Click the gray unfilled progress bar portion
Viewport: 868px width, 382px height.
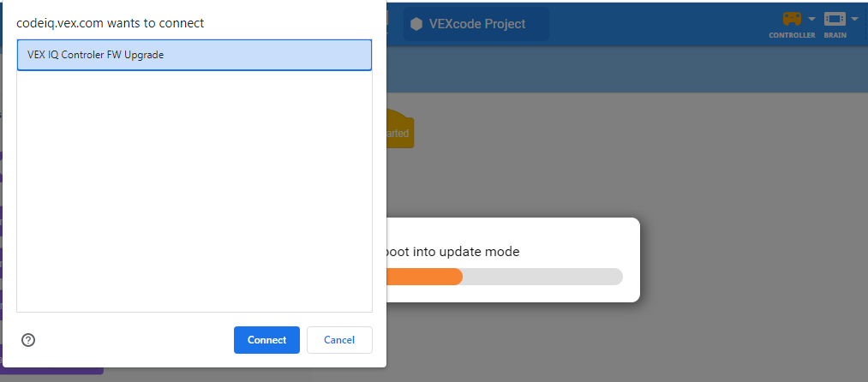(x=542, y=277)
